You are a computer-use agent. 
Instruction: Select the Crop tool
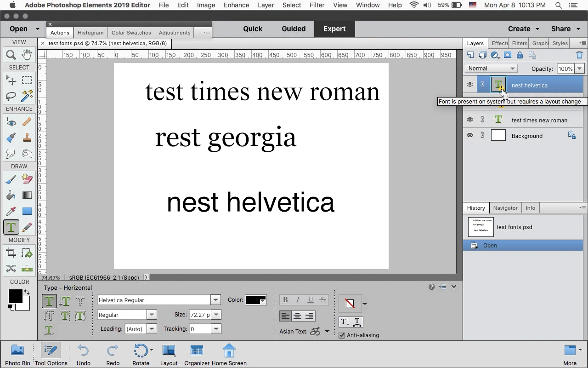coord(11,253)
